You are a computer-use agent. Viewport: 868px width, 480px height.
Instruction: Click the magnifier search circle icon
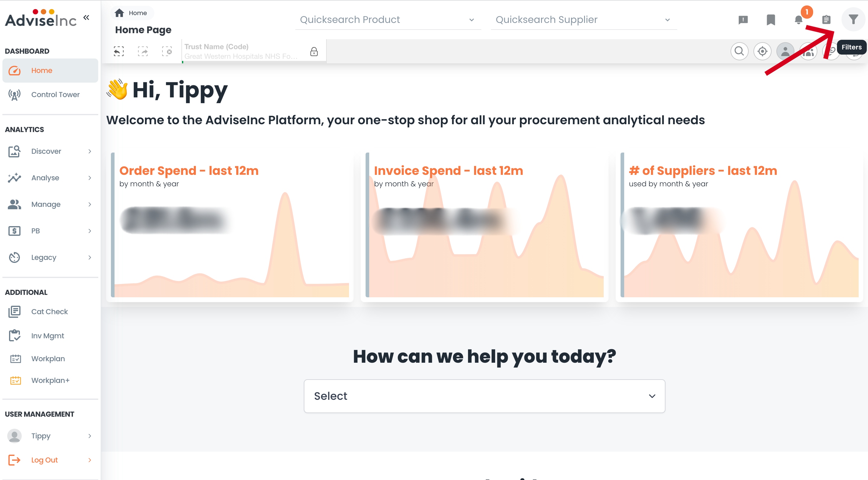tap(739, 51)
